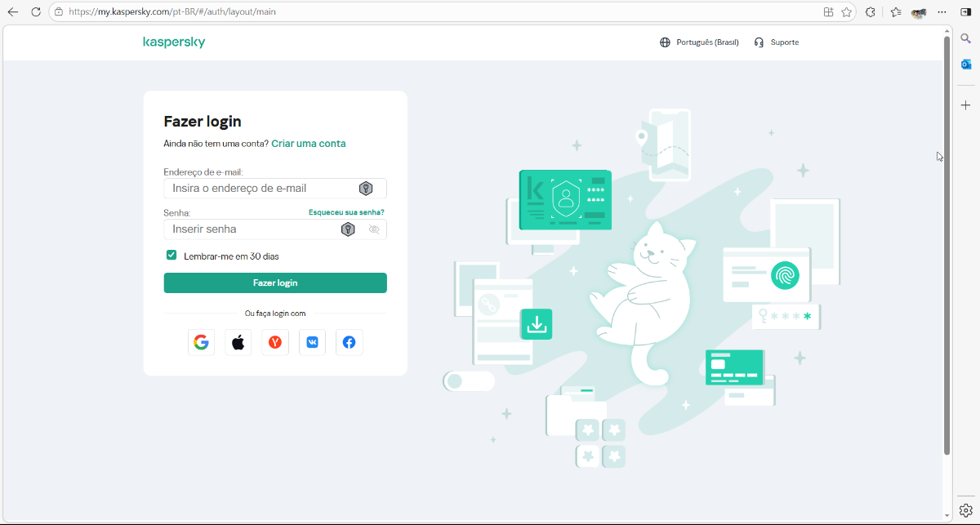Image resolution: width=980 pixels, height=525 pixels.
Task: Add a sidebar app with plus icon
Action: click(965, 105)
